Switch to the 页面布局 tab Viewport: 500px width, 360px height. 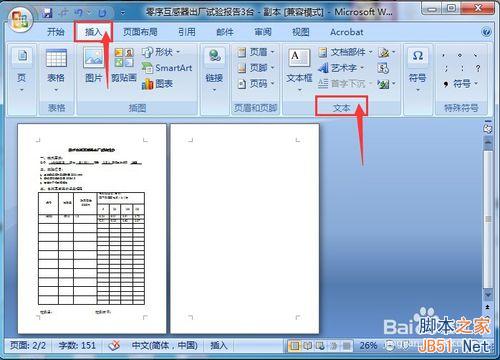[x=140, y=32]
